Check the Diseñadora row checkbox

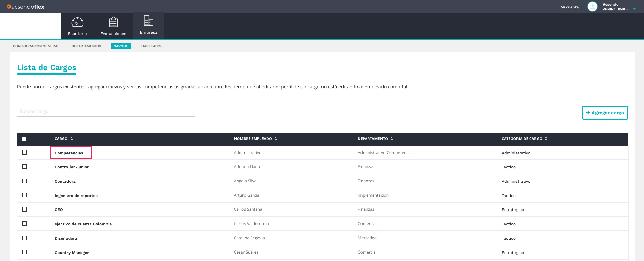click(24, 238)
